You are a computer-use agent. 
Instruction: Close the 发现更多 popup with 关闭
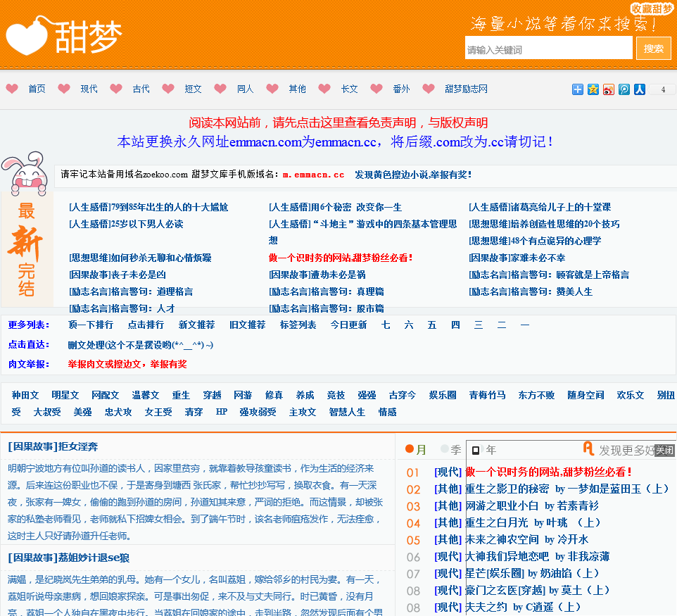click(664, 451)
